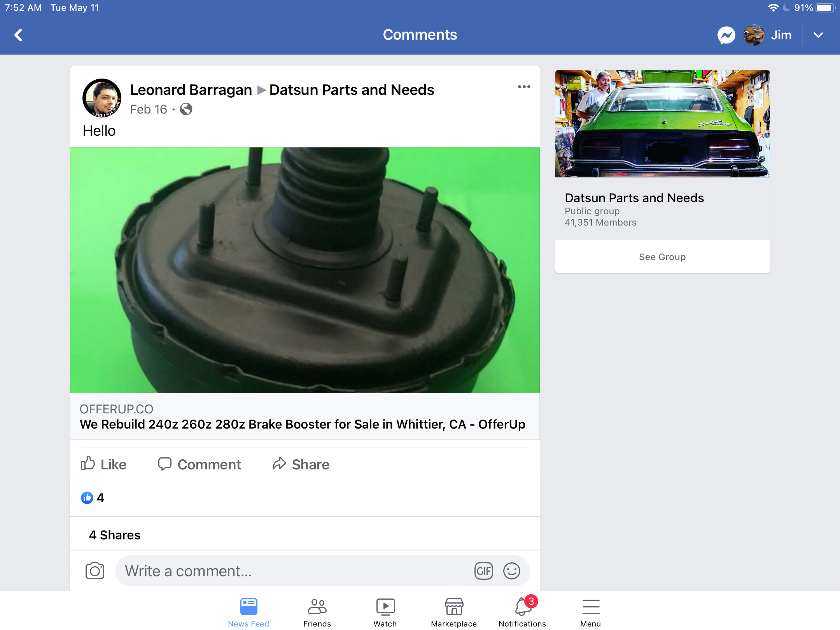
Task: Tap the OFFERUP.CO domain label
Action: (116, 409)
